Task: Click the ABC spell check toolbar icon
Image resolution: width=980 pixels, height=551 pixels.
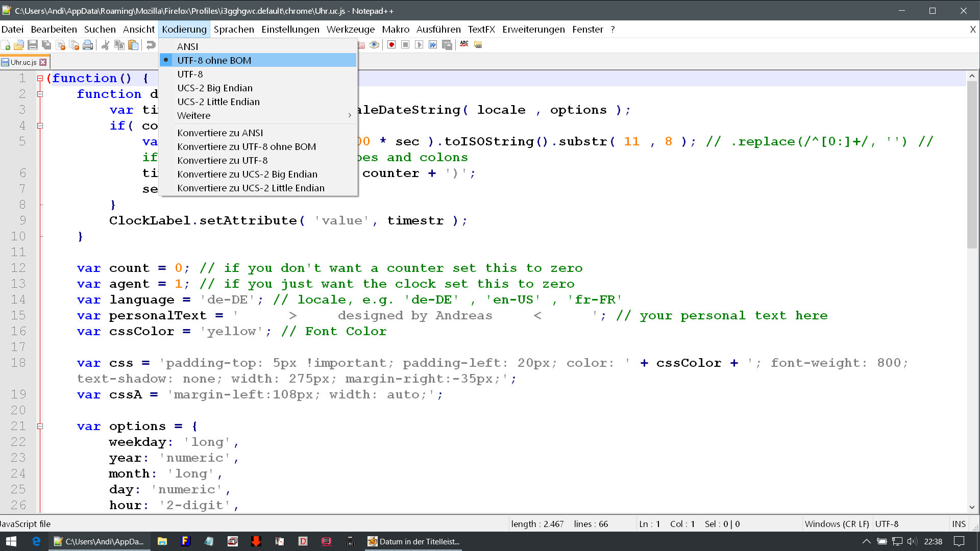Action: [x=464, y=44]
